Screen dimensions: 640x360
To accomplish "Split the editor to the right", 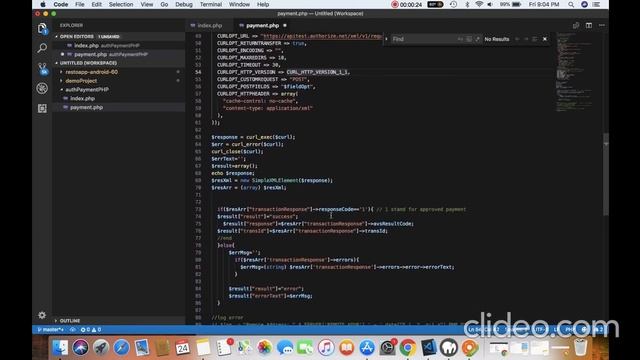I will coord(589,25).
